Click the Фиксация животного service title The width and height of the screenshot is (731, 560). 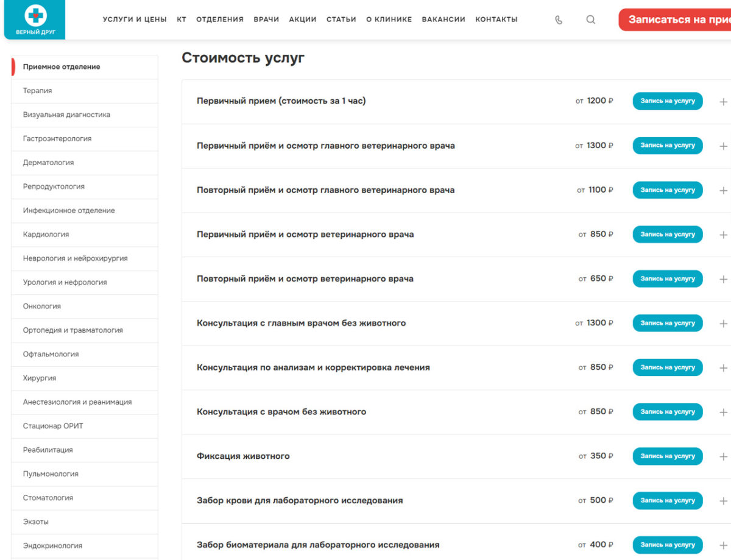click(243, 456)
